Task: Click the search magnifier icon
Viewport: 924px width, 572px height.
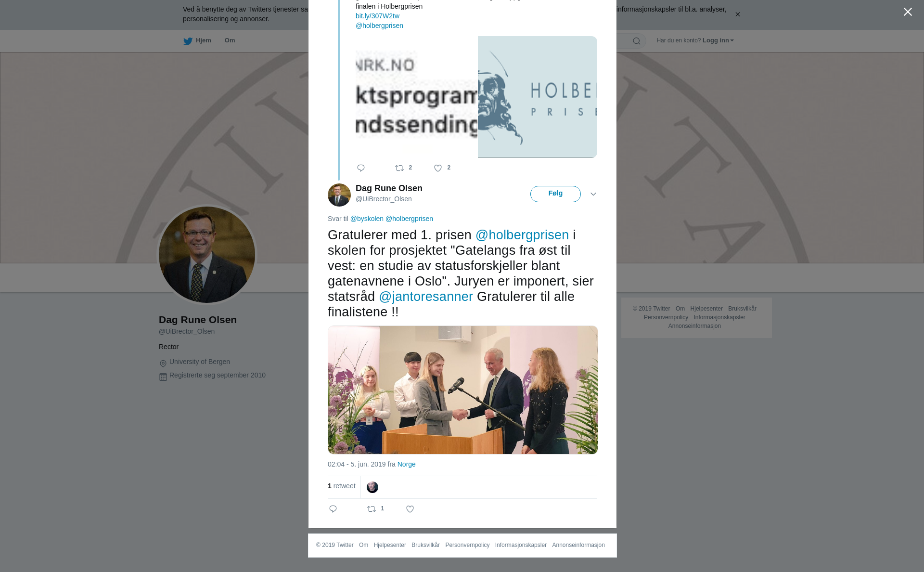Action: pyautogui.click(x=637, y=41)
